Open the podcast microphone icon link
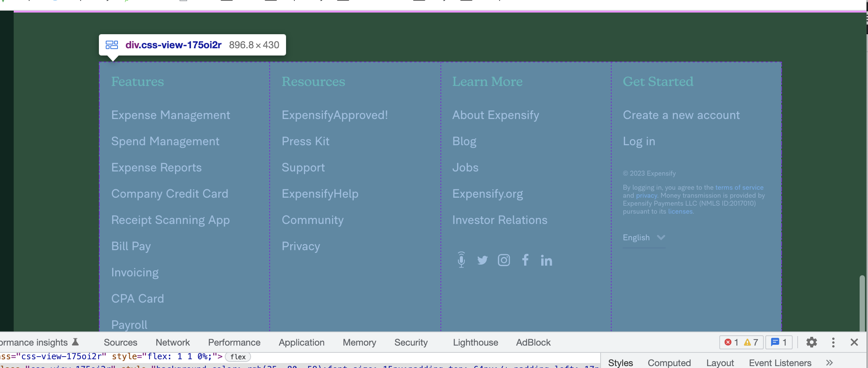The width and height of the screenshot is (868, 368). 461,260
